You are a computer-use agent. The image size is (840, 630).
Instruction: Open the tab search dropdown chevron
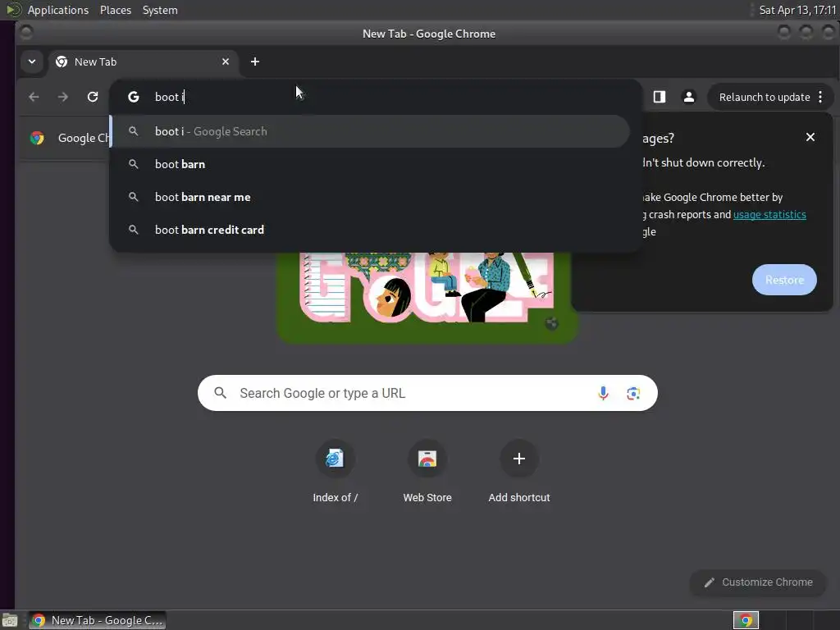32,62
